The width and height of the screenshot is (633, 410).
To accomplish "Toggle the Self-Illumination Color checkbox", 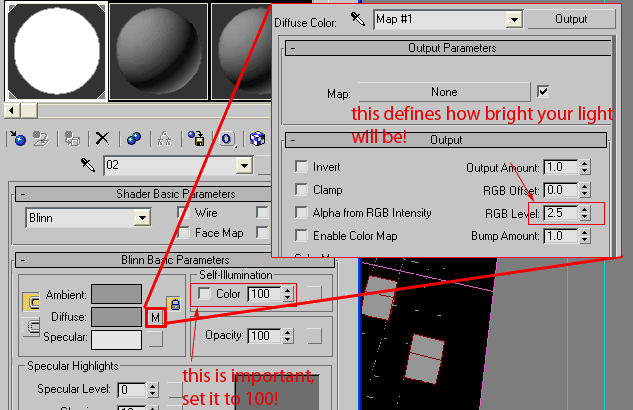I will [205, 293].
